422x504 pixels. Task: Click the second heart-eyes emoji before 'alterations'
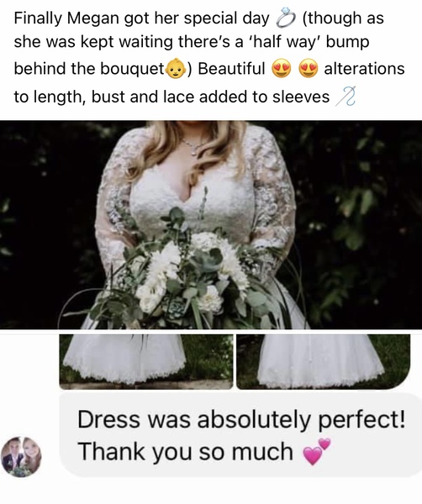pyautogui.click(x=309, y=69)
